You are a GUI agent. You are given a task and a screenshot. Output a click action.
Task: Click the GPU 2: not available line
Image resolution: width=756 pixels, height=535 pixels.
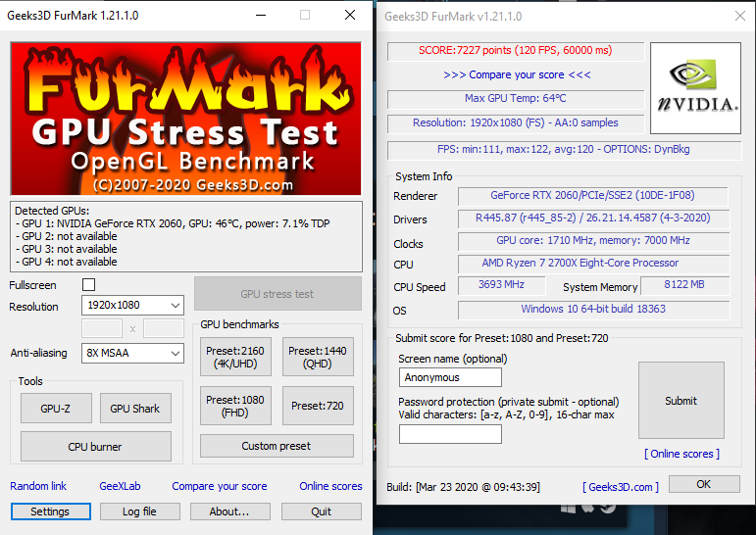point(66,236)
